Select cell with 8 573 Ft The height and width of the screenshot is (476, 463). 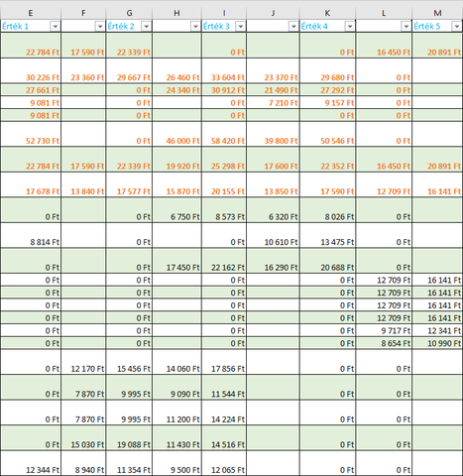pos(224,210)
